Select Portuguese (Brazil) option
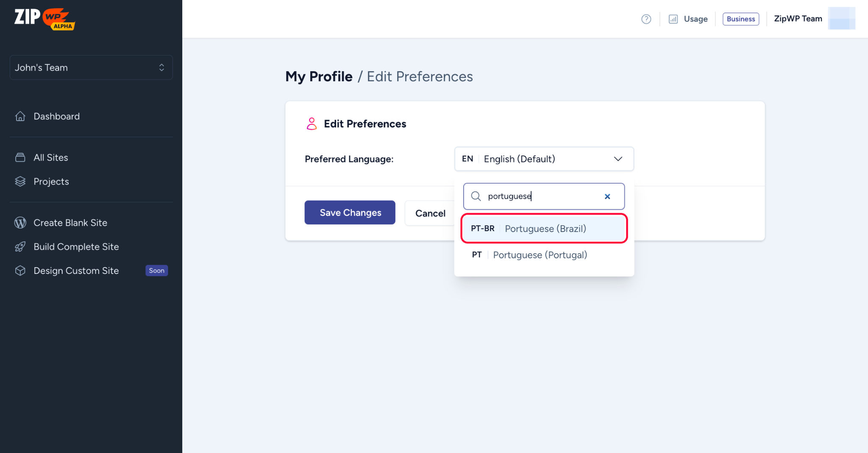 point(544,229)
